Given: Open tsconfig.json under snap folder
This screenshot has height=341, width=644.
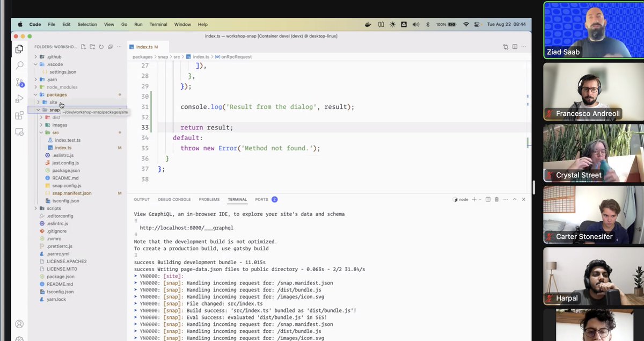Looking at the screenshot, I should coord(65,200).
